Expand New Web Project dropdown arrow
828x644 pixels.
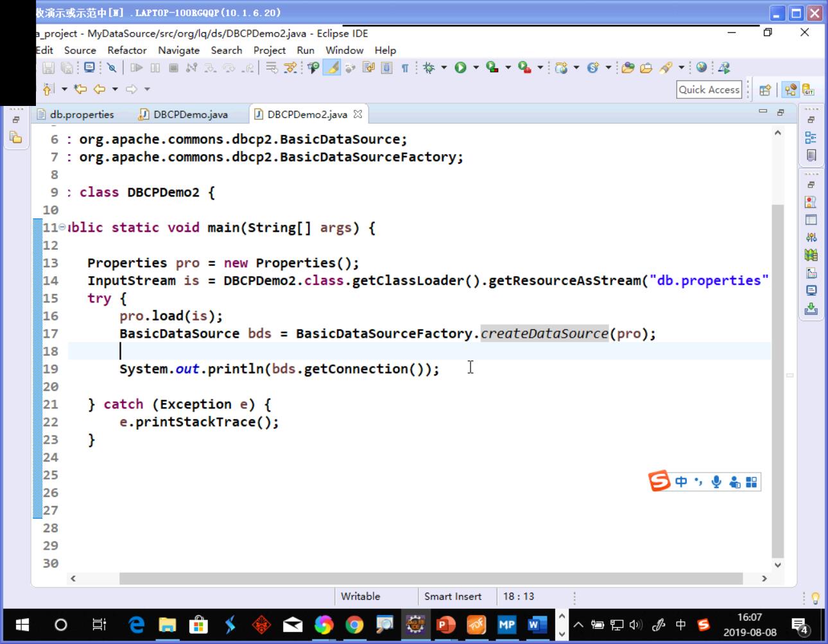(576, 67)
